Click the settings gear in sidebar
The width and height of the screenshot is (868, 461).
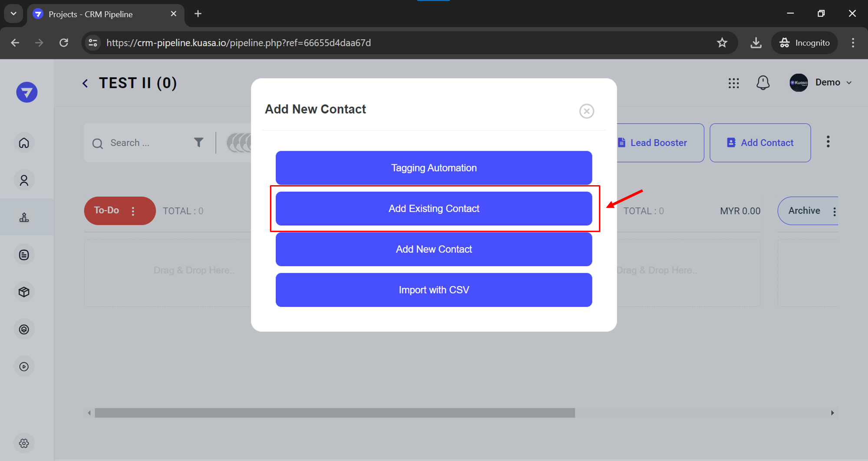24,443
